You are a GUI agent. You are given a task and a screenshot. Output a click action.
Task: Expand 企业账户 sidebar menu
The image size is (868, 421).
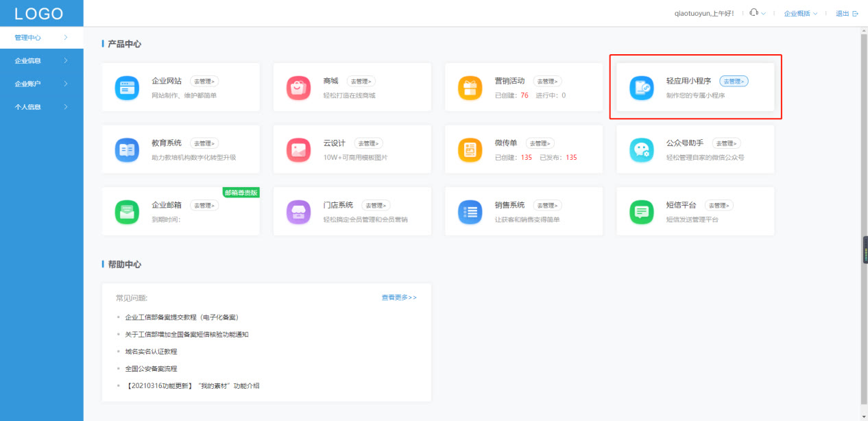[42, 84]
